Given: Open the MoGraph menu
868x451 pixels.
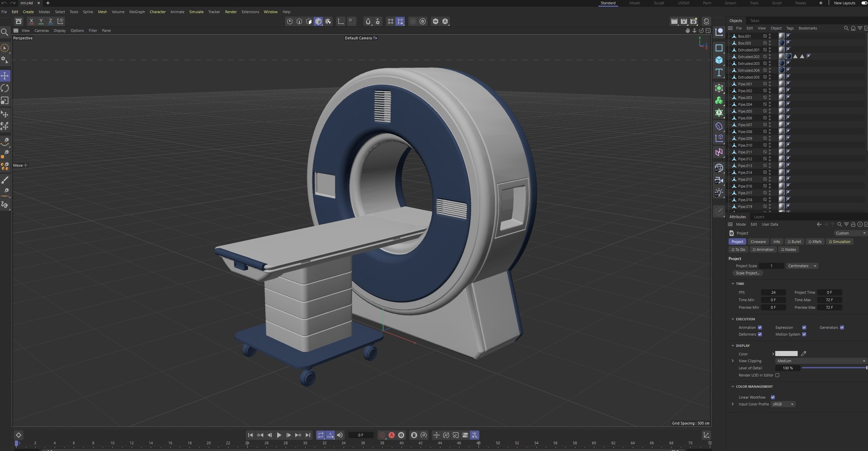Looking at the screenshot, I should (137, 12).
